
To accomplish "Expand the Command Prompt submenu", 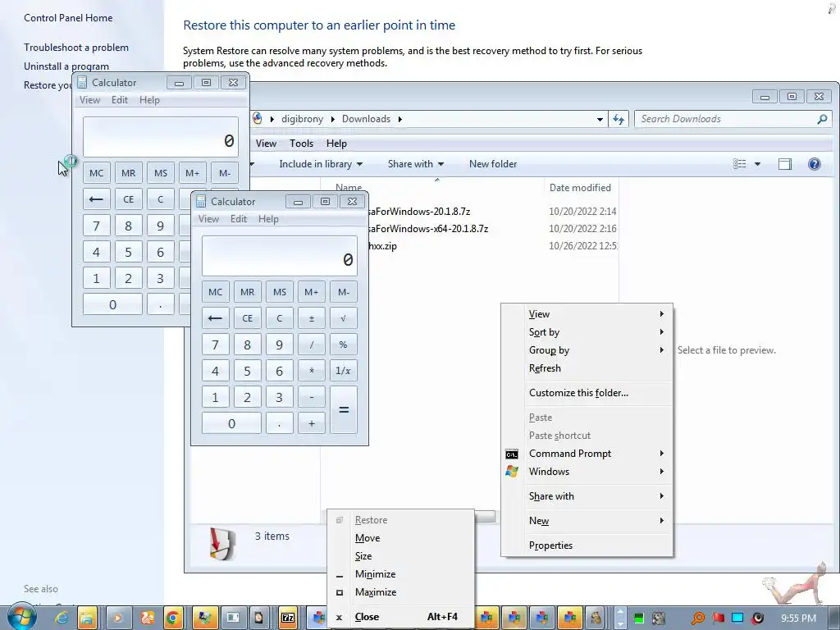I will click(587, 454).
